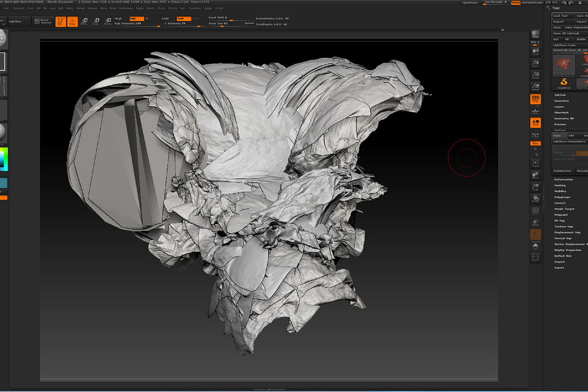Select the SimpleBrush tool icon
Image resolution: width=588 pixels, height=392 pixels.
[x=564, y=83]
